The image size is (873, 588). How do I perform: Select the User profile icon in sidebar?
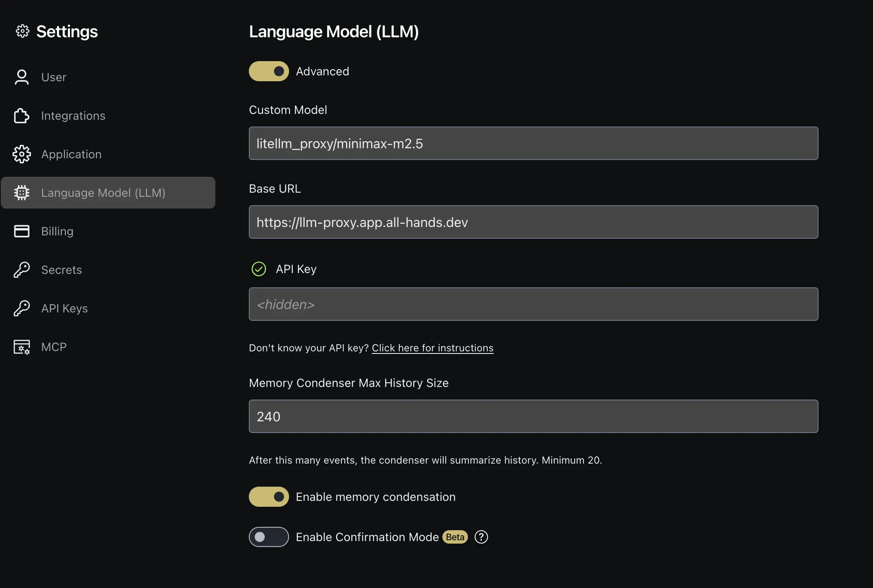pos(22,77)
